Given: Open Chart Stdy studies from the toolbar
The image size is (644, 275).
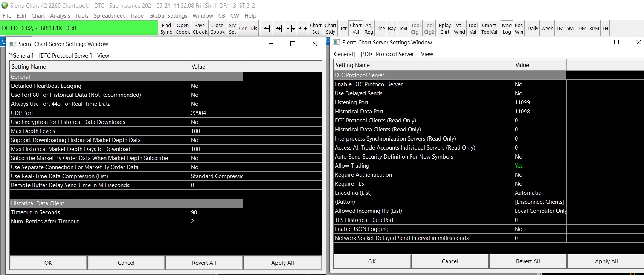Looking at the screenshot, I should point(330,29).
